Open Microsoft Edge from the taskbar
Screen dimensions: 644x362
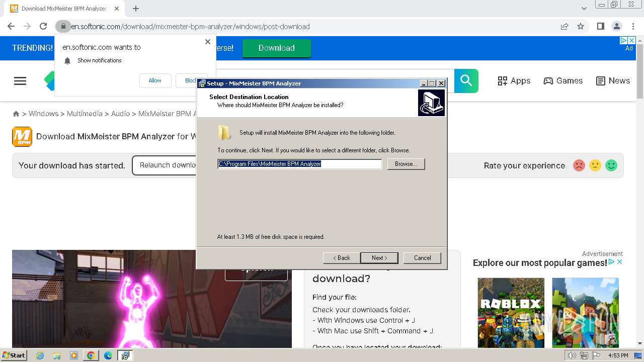(108, 355)
